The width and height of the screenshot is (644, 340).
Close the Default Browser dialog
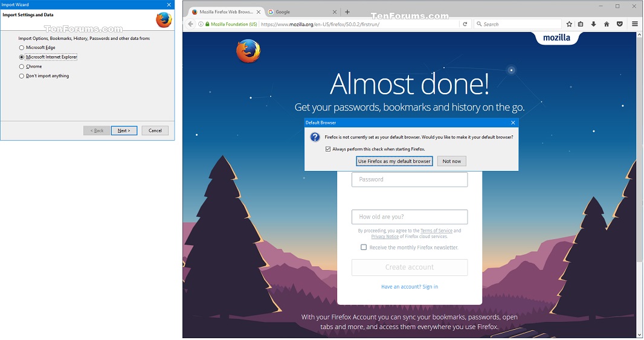tap(513, 123)
